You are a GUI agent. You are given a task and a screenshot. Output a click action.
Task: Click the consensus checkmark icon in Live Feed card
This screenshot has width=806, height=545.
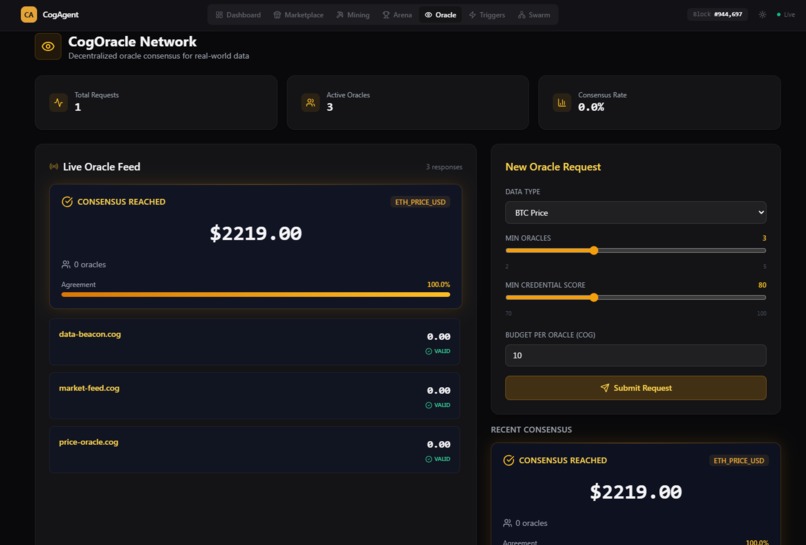(x=67, y=202)
